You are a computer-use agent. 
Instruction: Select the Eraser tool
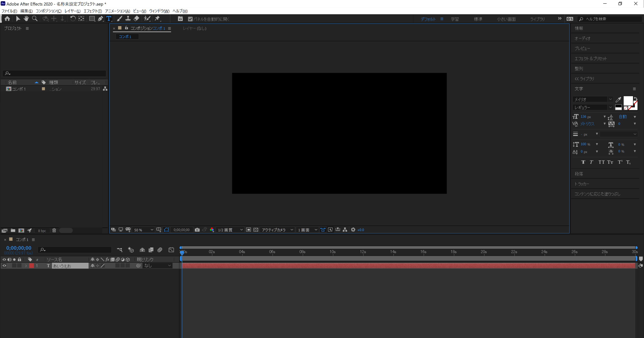[x=137, y=19]
